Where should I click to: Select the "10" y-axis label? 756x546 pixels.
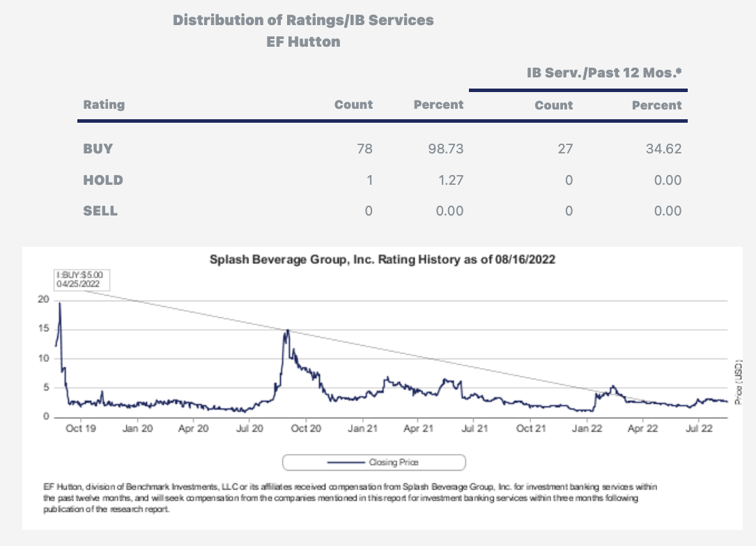point(43,358)
